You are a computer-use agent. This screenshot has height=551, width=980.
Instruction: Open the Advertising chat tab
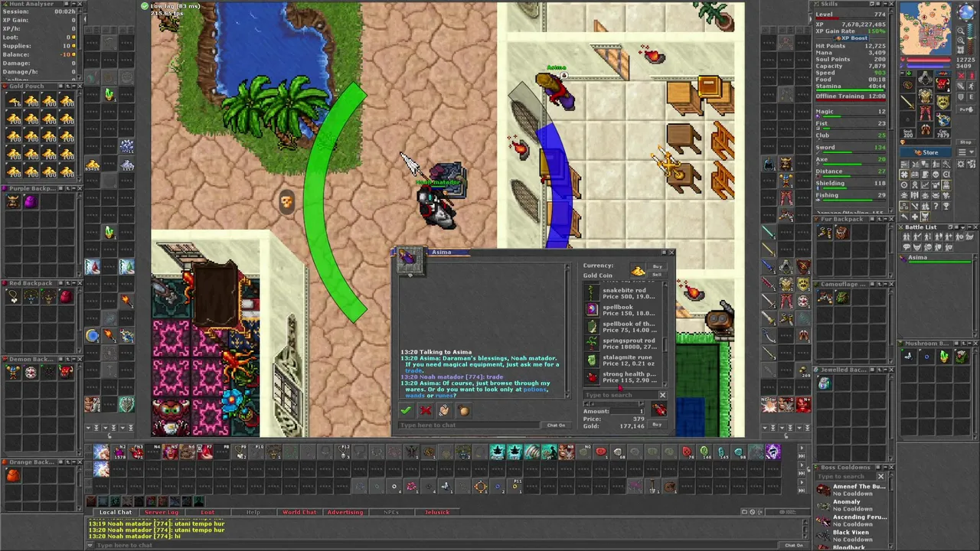345,512
